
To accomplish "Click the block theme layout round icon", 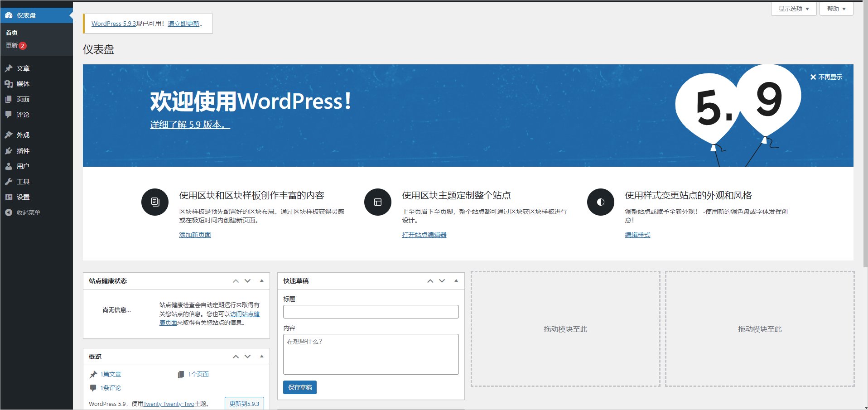I will click(378, 202).
